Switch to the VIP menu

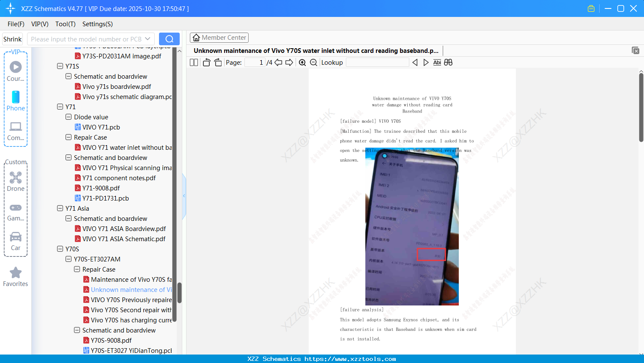(39, 24)
